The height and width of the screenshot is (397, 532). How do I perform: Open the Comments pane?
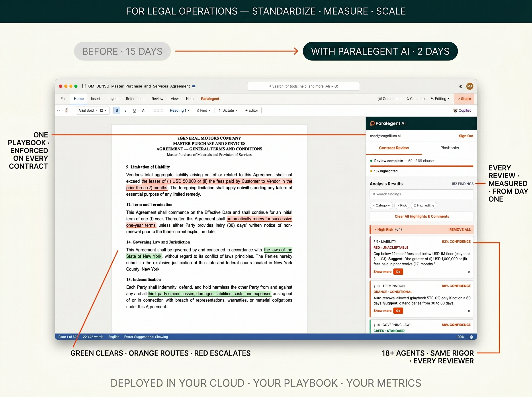pyautogui.click(x=389, y=99)
